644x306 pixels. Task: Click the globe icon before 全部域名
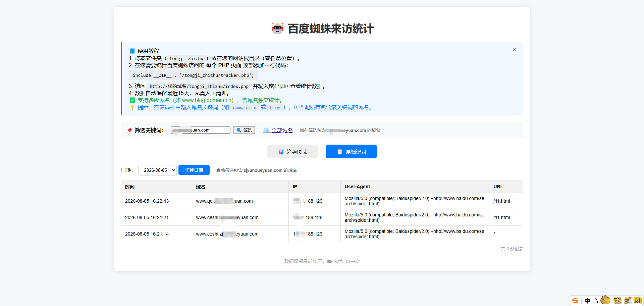click(266, 130)
